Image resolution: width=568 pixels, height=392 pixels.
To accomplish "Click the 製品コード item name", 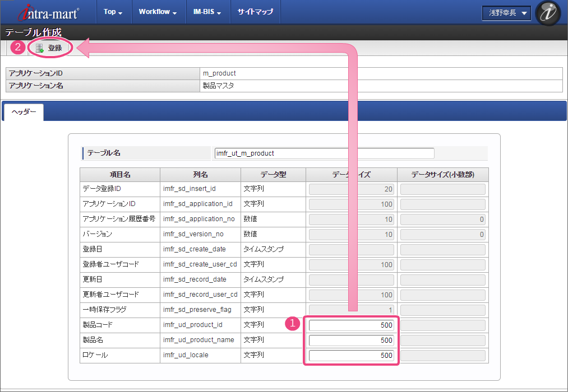I will (x=98, y=325).
